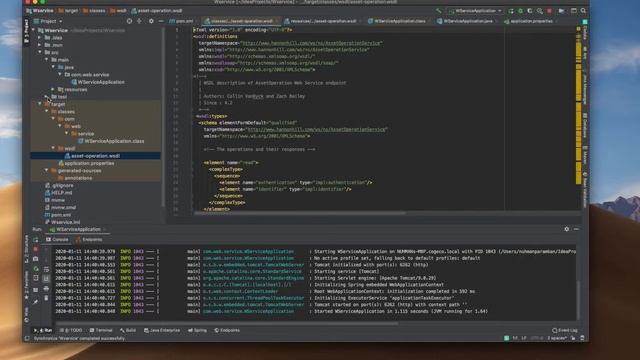Select asset-operation.wsdl in Project tree
Screen dimensions: 640x360
click(92, 156)
